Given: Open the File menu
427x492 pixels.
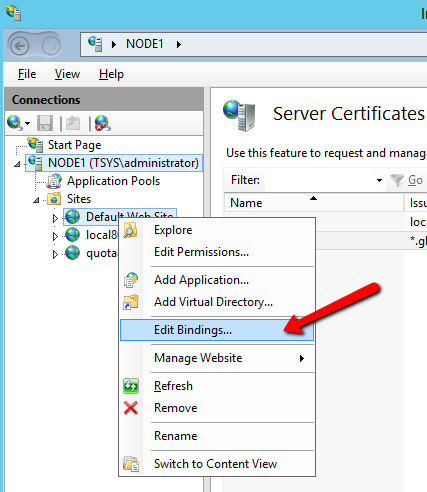Looking at the screenshot, I should 27,74.
